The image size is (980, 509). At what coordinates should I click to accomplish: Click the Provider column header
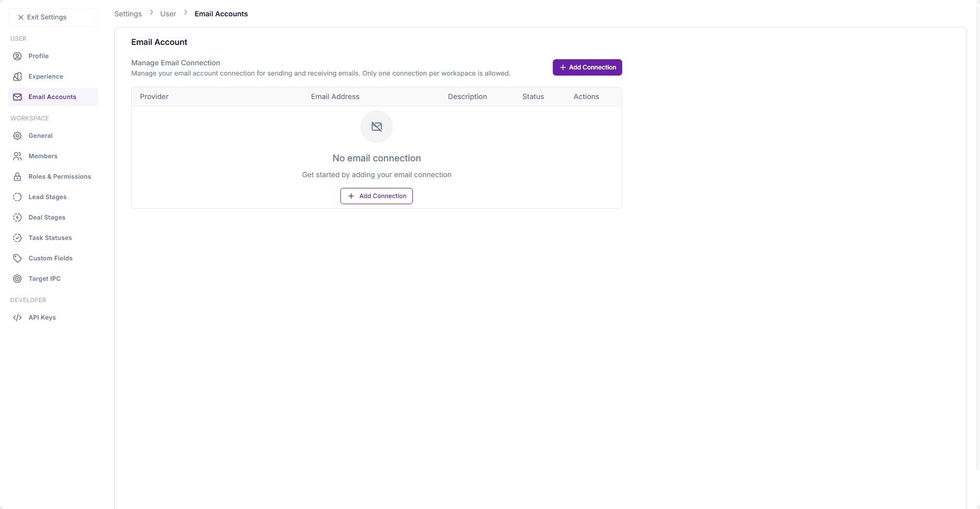click(x=154, y=96)
